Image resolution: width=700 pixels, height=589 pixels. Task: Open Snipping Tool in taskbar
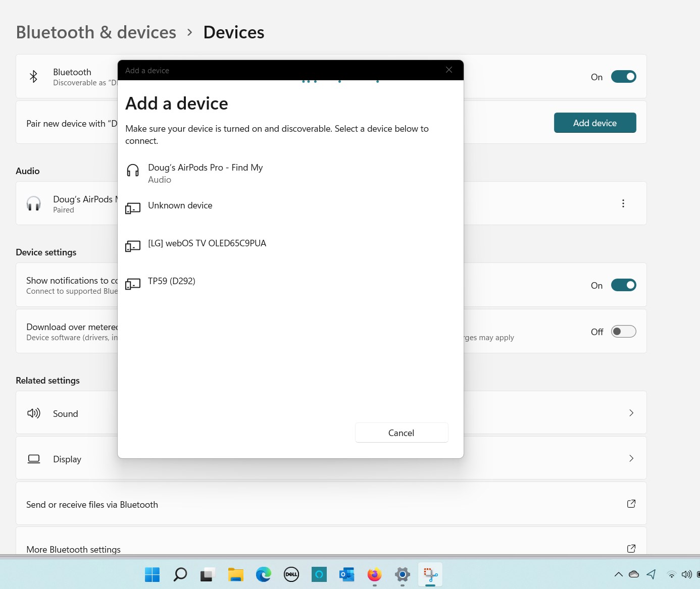(430, 574)
